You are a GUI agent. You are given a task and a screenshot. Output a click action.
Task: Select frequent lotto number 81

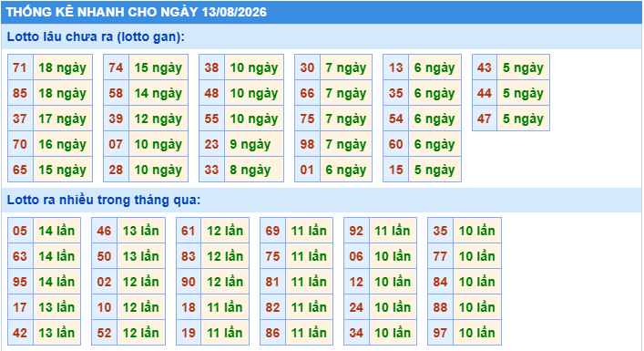(272, 282)
